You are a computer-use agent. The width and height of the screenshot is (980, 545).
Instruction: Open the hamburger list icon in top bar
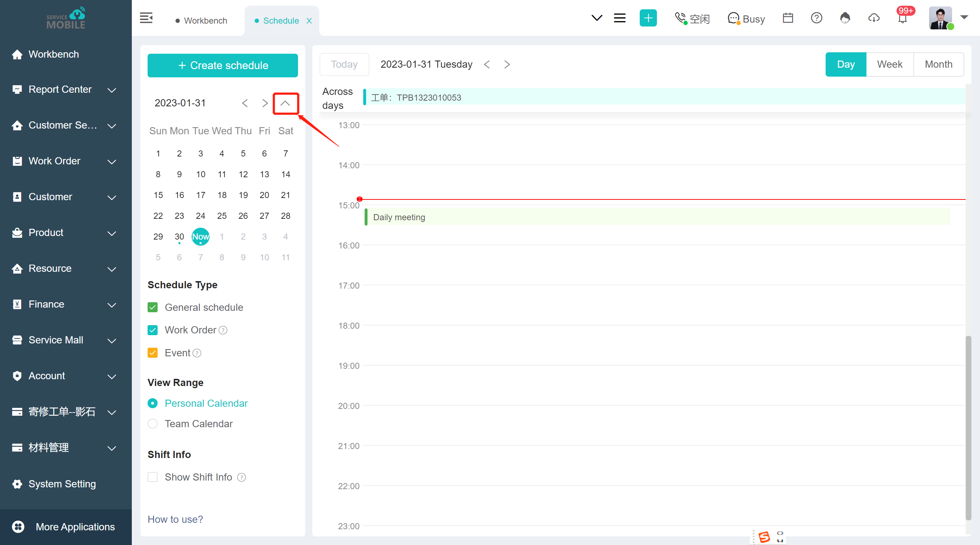(619, 18)
